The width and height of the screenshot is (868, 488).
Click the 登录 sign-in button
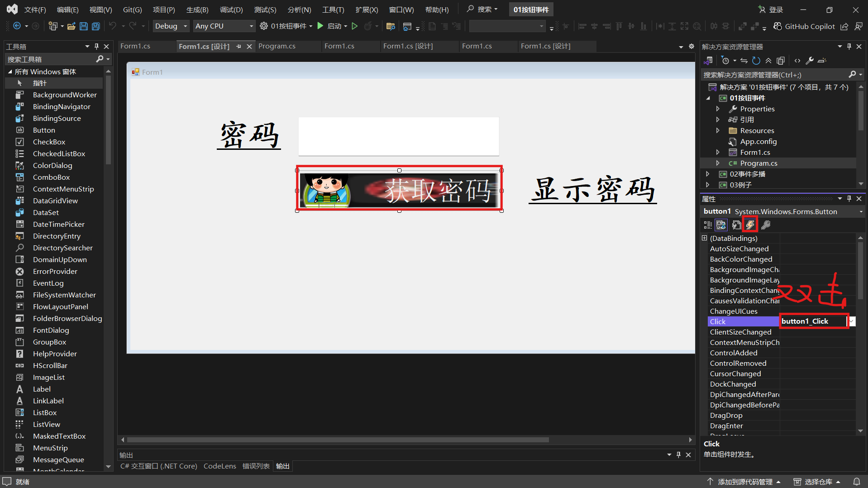(x=771, y=10)
